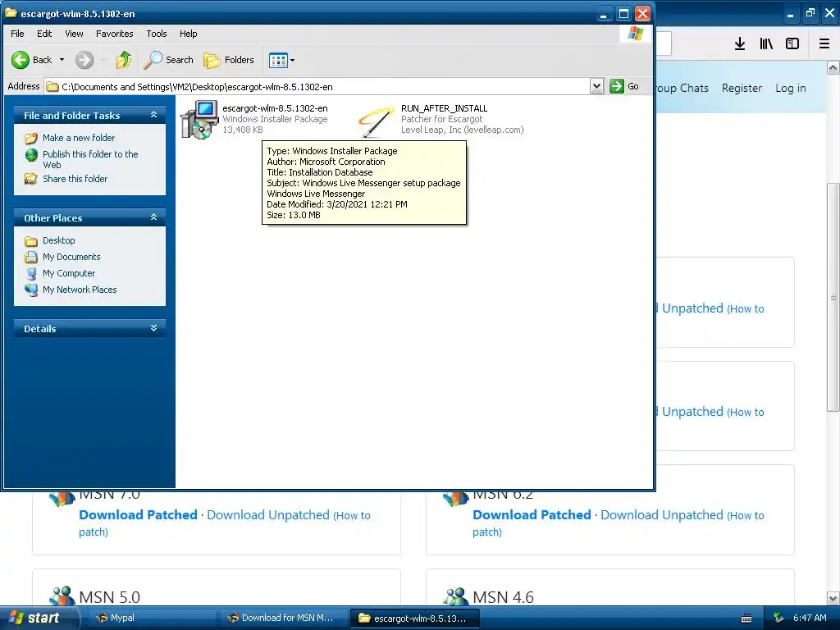
Task: Click Register link in browser page
Action: pos(742,88)
